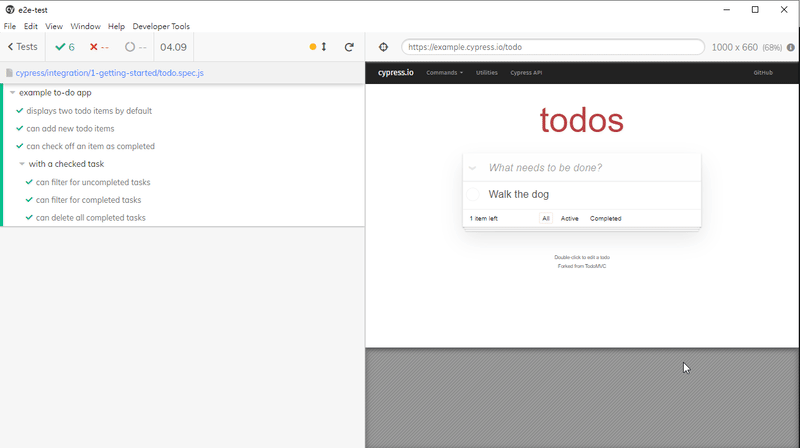Click the rerun all tests icon

click(x=349, y=47)
